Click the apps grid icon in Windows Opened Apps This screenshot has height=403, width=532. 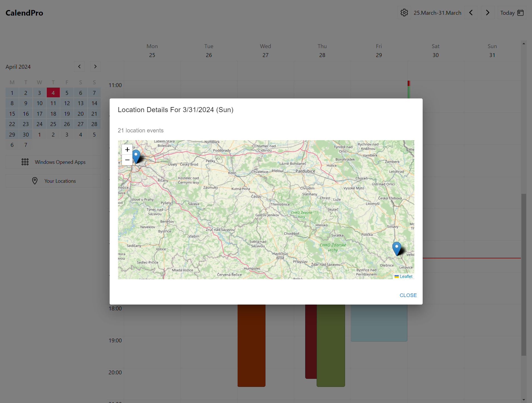(25, 162)
